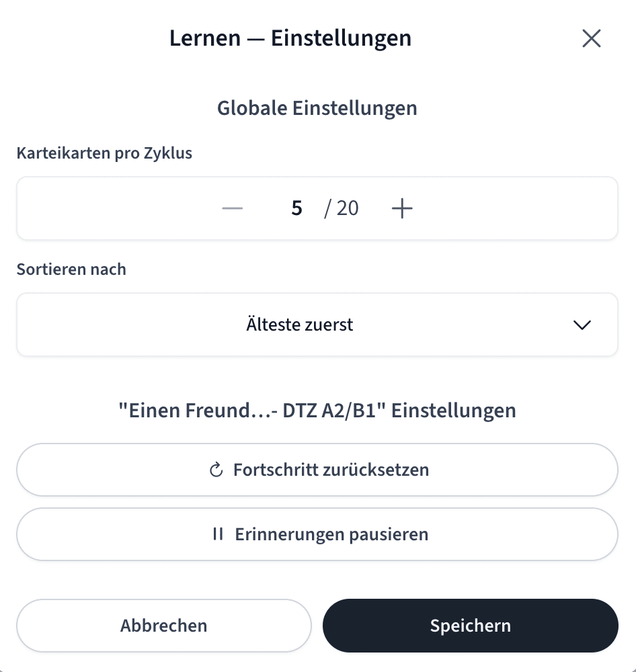Increase Karteikarten pro Zyklus with plus
The width and height of the screenshot is (636, 672).
click(402, 208)
